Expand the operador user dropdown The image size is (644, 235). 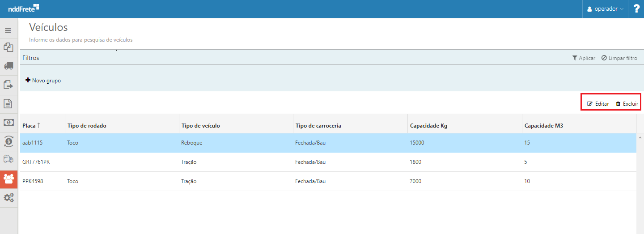coord(605,9)
